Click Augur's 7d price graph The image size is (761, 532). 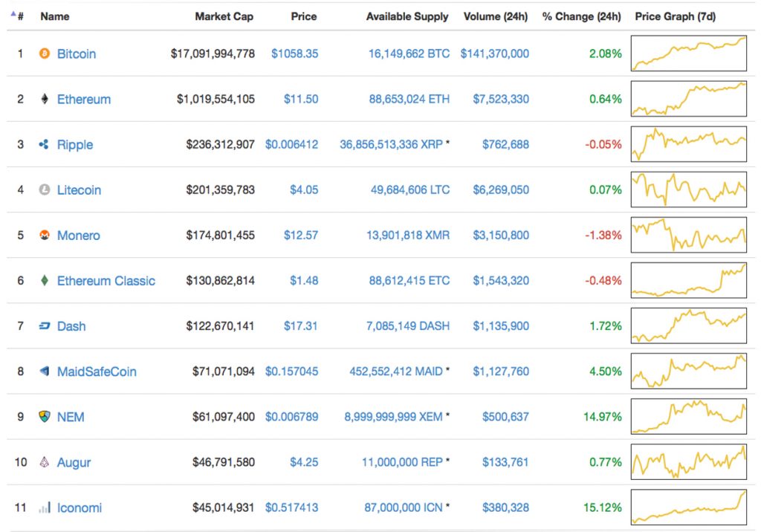689,461
